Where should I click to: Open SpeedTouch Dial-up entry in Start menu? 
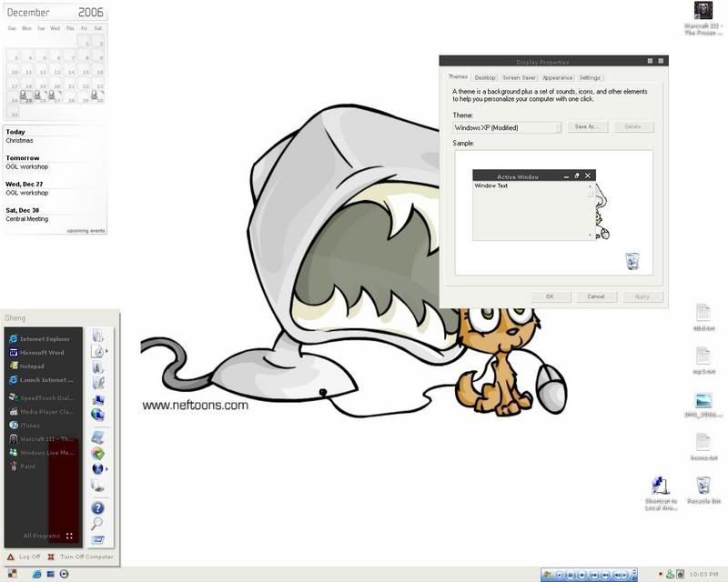[41, 397]
